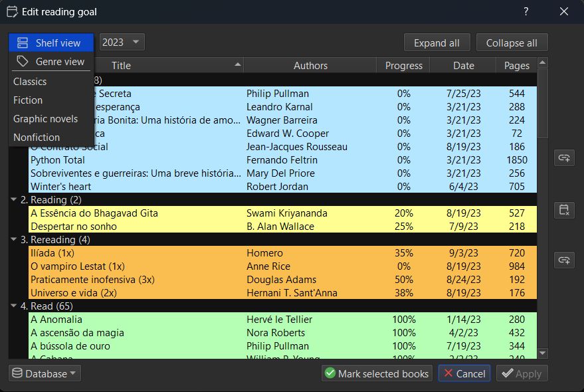Switch to Genre view

click(x=51, y=62)
